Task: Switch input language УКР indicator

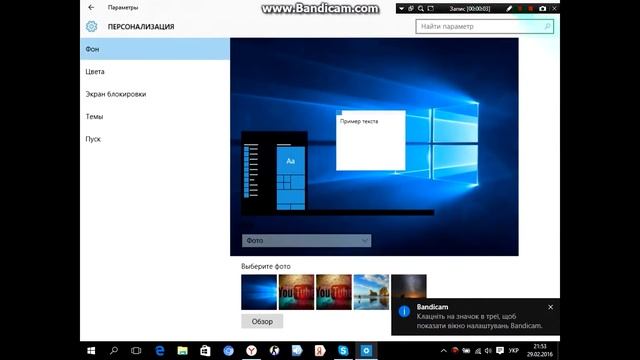Action: click(513, 351)
